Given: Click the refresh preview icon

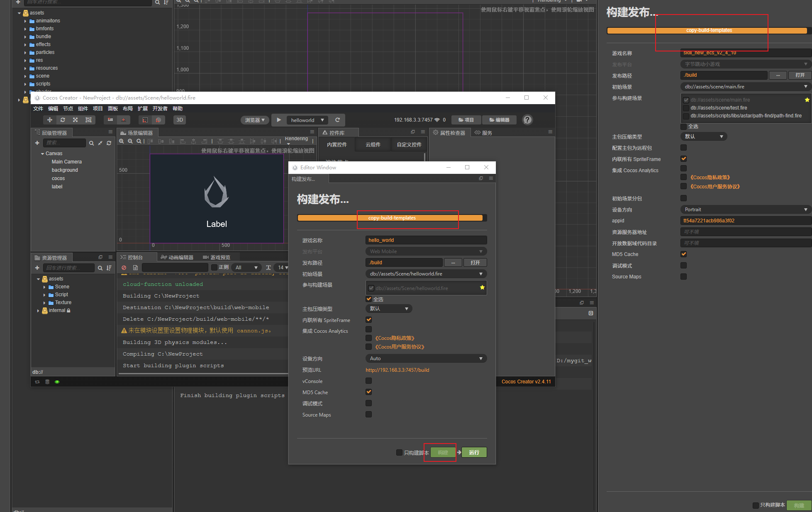Looking at the screenshot, I should pos(337,120).
